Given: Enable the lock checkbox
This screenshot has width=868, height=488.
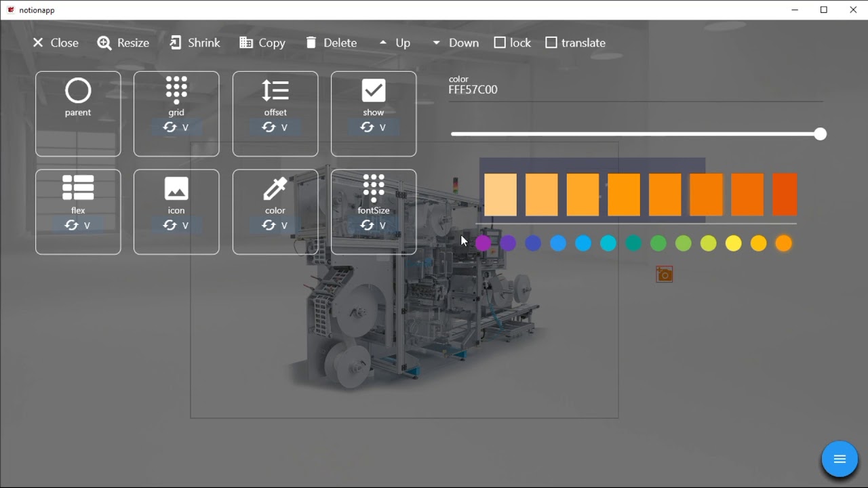Looking at the screenshot, I should pyautogui.click(x=500, y=43).
